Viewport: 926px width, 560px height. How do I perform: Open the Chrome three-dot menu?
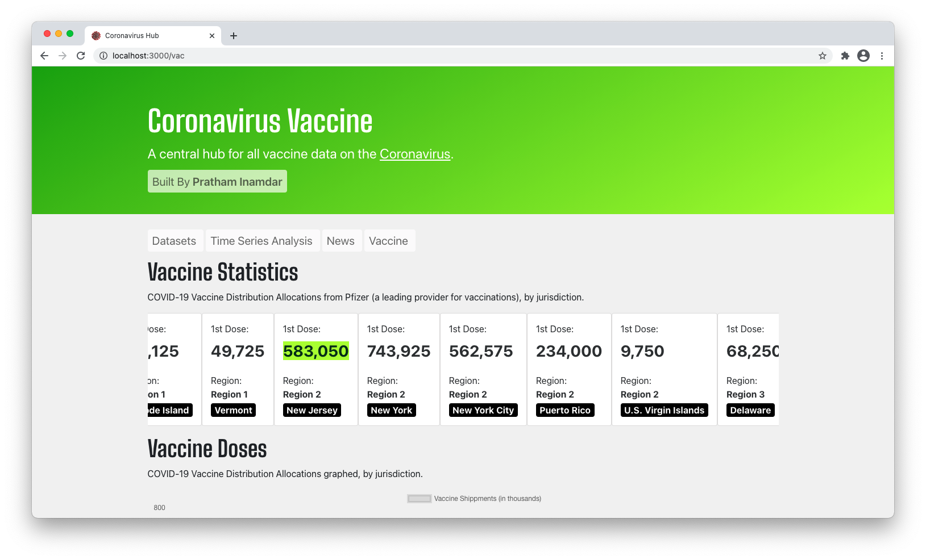coord(882,56)
